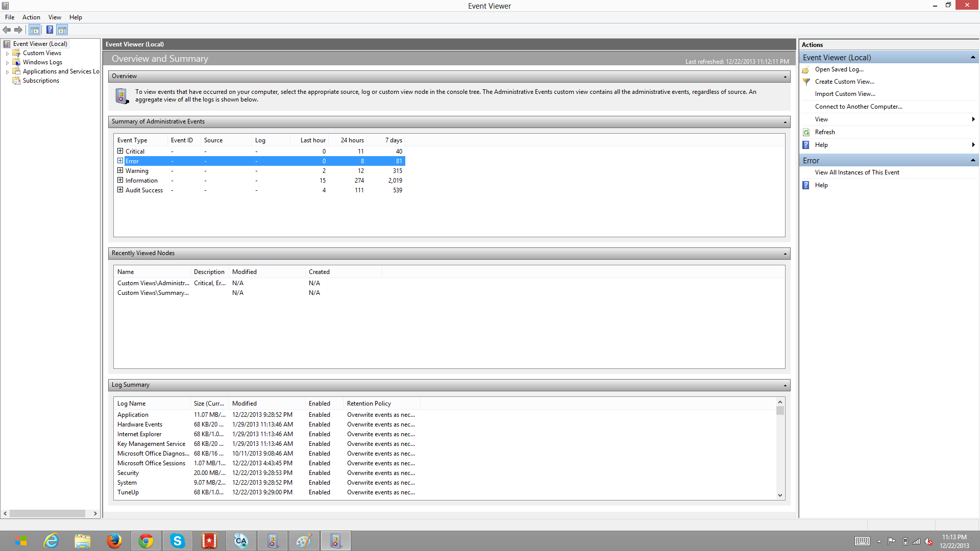This screenshot has width=980, height=551.
Task: Expand the Windows Logs tree node
Action: point(7,63)
